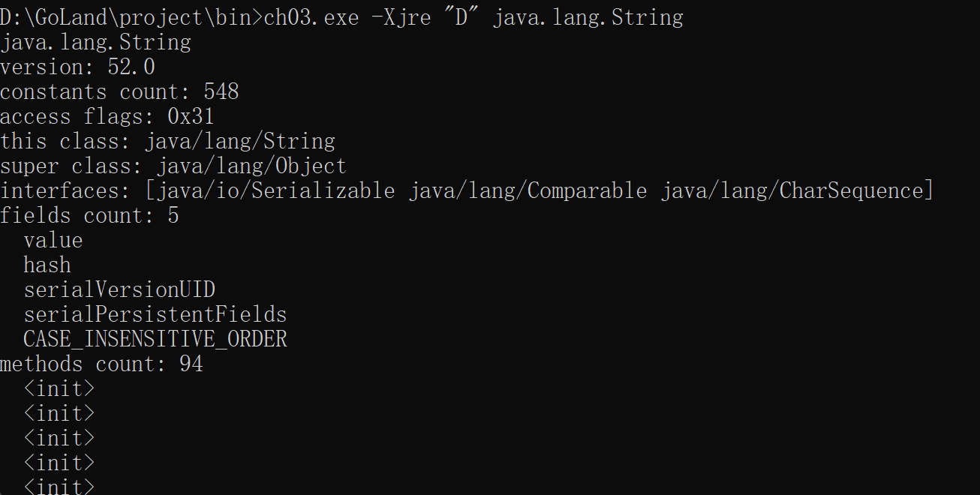Image resolution: width=980 pixels, height=495 pixels.
Task: Click the methods count: 94 line
Action: 102,364
